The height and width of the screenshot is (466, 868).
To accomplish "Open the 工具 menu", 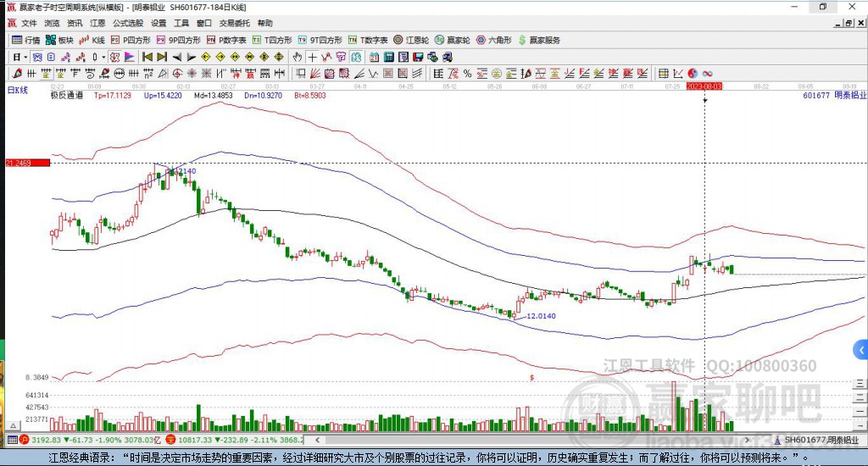I will coord(181,23).
